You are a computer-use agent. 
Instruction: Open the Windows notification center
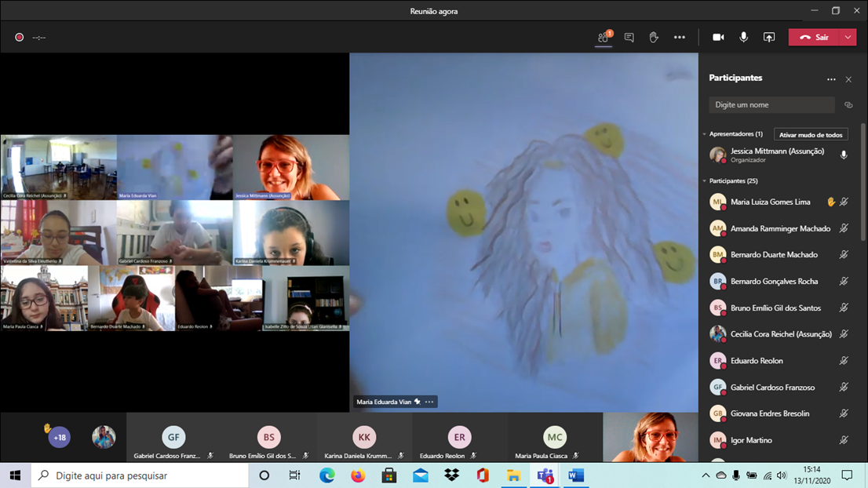[x=847, y=475]
